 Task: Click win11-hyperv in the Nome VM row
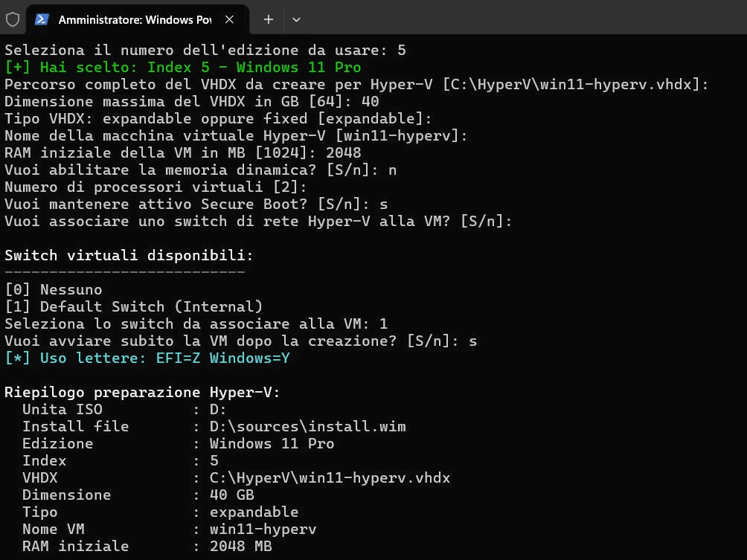pyautogui.click(x=263, y=529)
